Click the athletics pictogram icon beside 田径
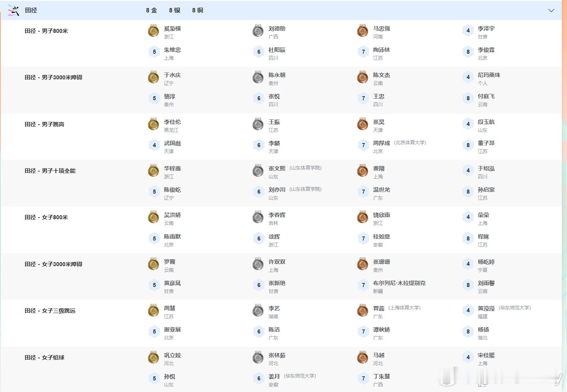 14,10
